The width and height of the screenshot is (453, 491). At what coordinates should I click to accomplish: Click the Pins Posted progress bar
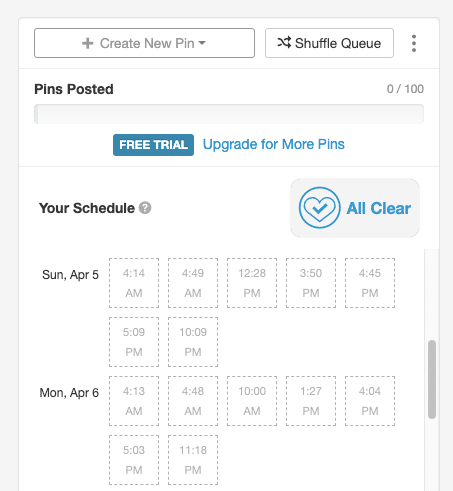click(229, 114)
